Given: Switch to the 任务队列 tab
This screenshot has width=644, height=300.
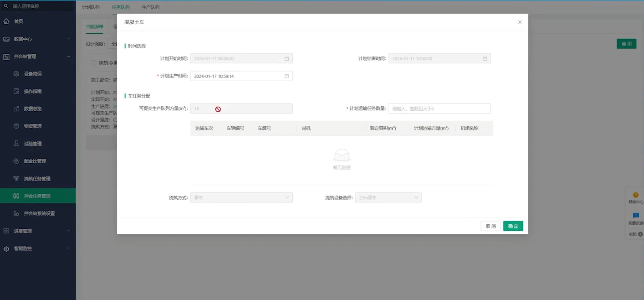Looking at the screenshot, I should point(121,7).
